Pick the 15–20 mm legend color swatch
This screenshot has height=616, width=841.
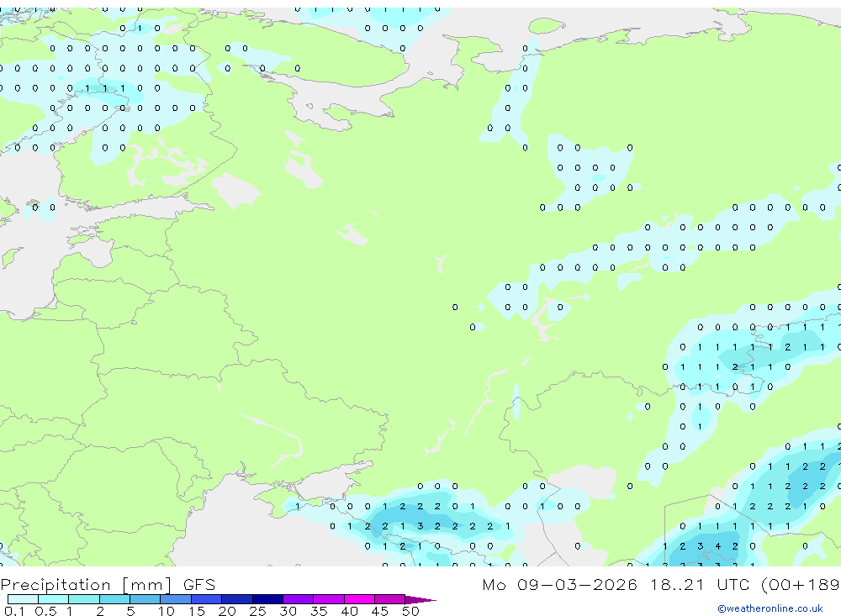206,599
